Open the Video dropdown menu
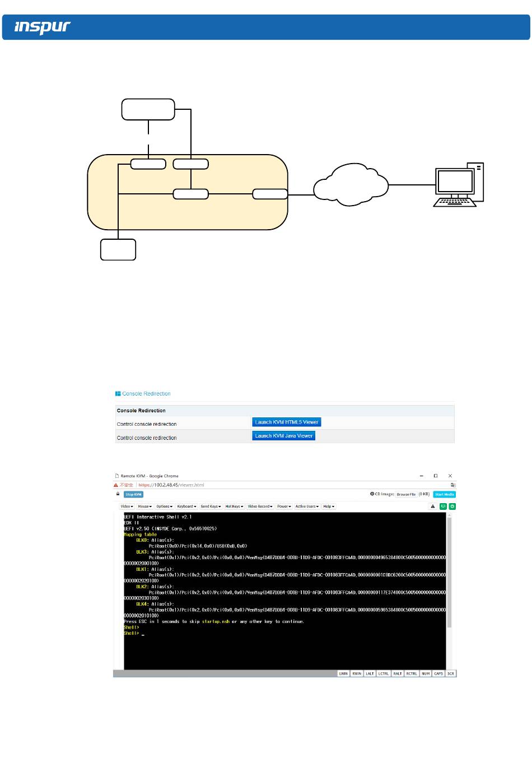This screenshot has height=767, width=532. pos(127,506)
